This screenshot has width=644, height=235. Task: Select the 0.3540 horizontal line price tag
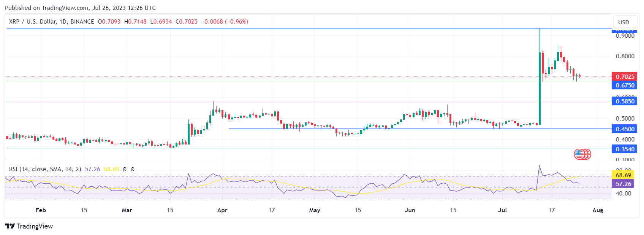point(625,149)
